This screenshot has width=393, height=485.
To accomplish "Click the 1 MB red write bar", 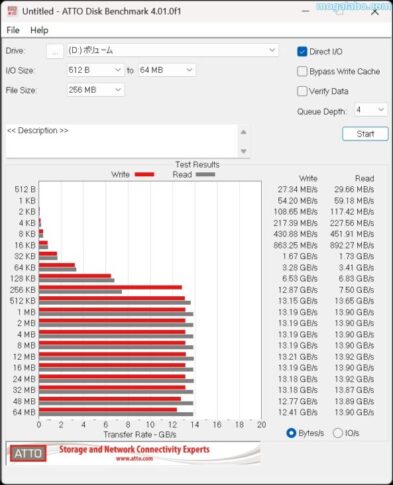I will pyautogui.click(x=112, y=310).
